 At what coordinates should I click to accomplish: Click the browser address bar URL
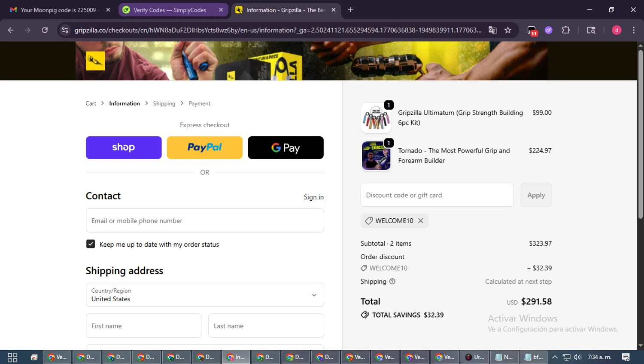(x=278, y=30)
